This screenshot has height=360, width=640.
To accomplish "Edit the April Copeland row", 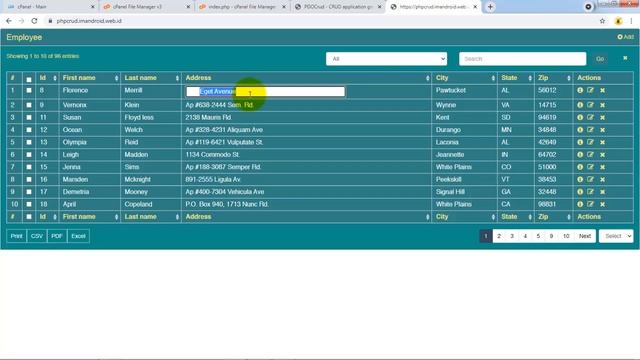I will [591, 204].
